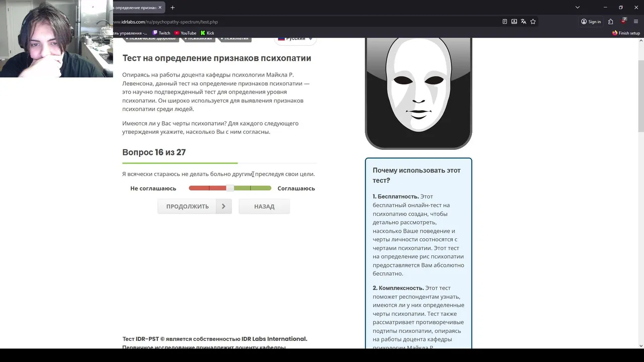Open the browser hamburger menu
Image resolution: width=644 pixels, height=362 pixels.
pos(636,22)
